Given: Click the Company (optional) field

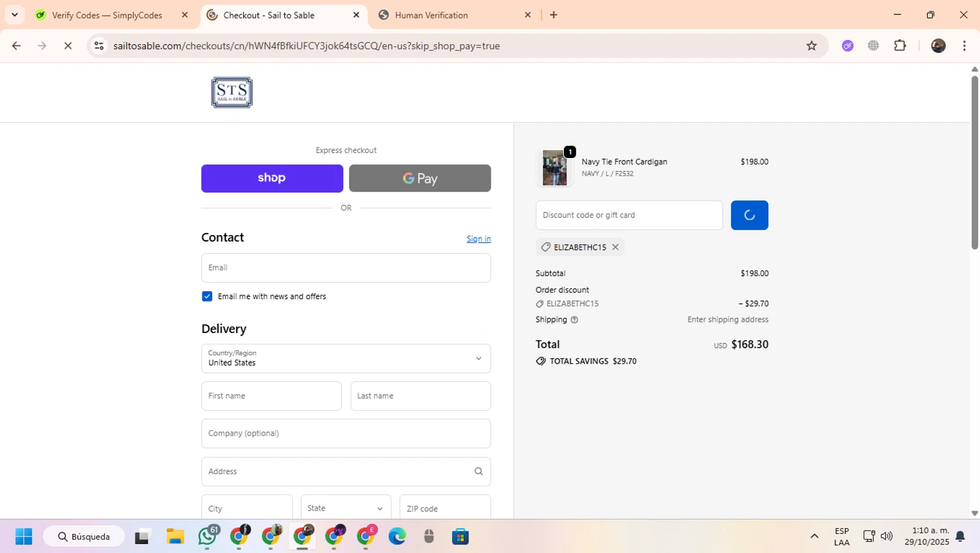Looking at the screenshot, I should (x=346, y=434).
